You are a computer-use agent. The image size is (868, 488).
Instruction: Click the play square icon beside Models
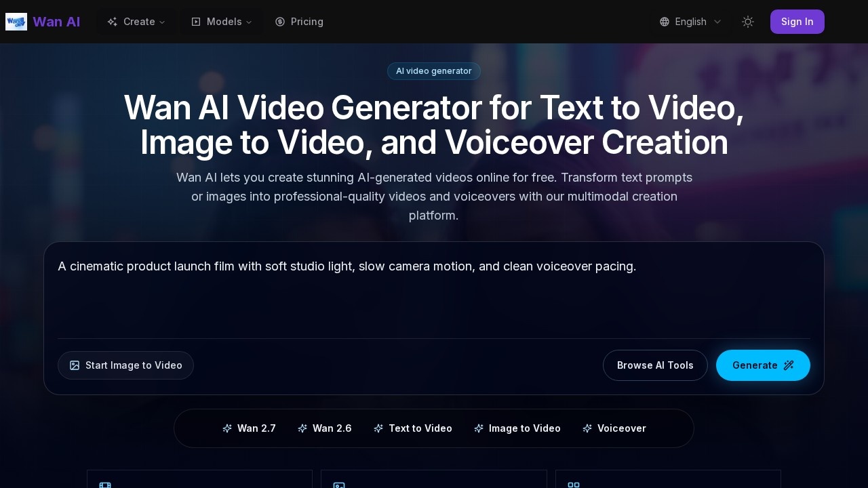tap(196, 22)
